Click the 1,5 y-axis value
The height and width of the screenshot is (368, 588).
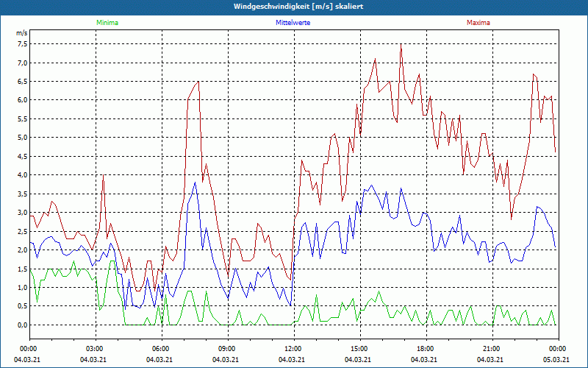23,269
